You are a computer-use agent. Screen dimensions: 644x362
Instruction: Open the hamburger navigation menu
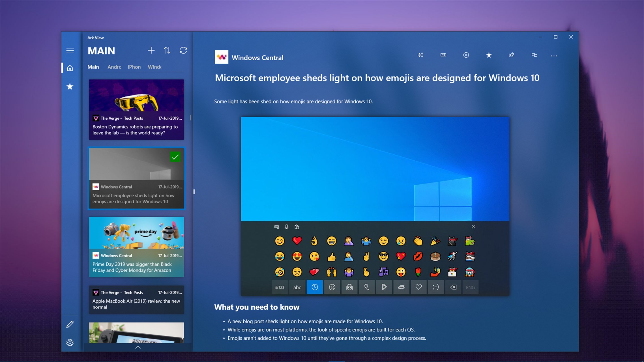pyautogui.click(x=70, y=51)
